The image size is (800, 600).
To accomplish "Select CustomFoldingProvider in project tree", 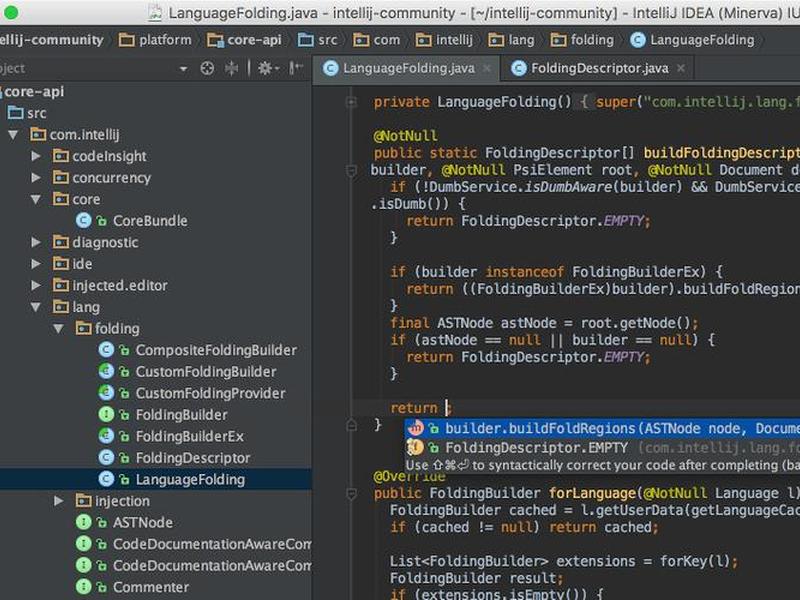I will (x=210, y=393).
